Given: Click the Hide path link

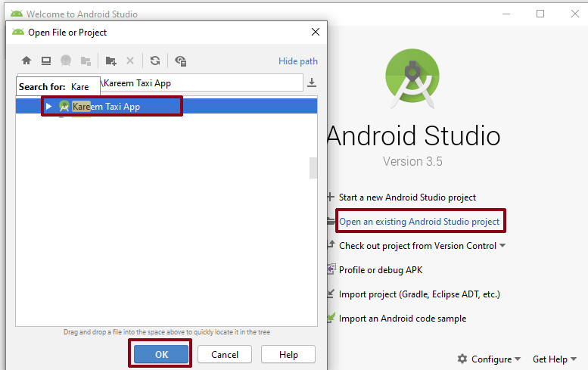Looking at the screenshot, I should pos(298,61).
